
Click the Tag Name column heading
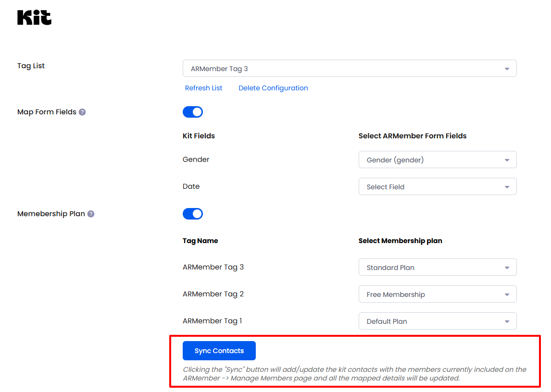point(200,241)
